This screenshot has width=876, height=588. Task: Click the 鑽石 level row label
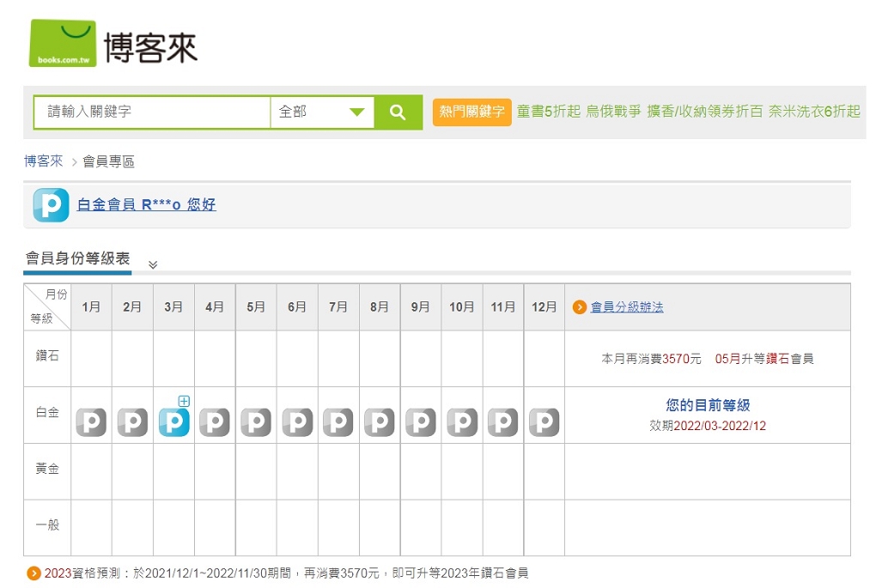point(47,356)
